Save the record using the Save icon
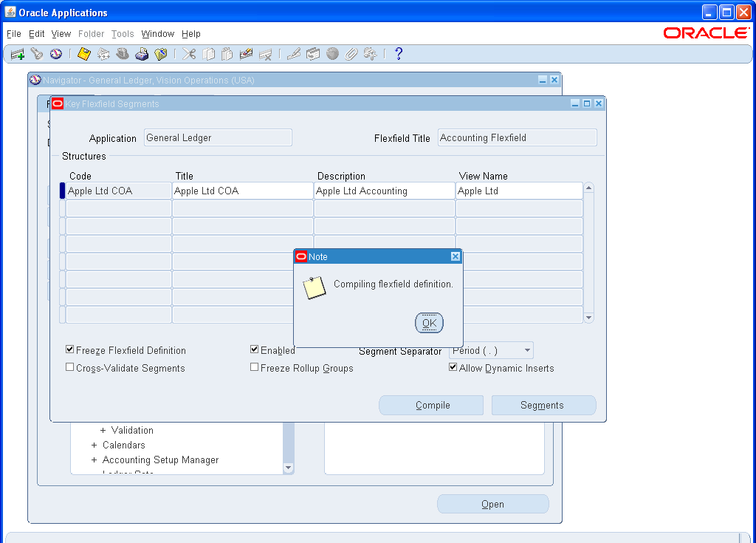Viewport: 756px width, 543px height. [x=83, y=53]
